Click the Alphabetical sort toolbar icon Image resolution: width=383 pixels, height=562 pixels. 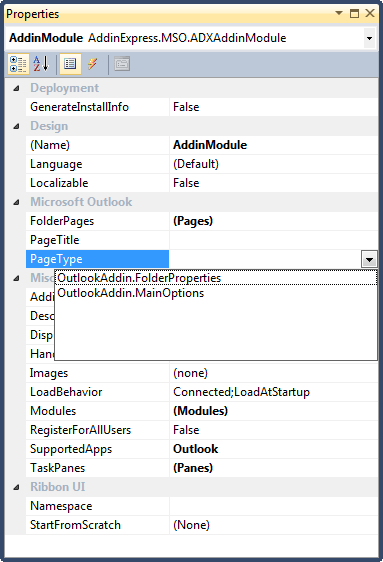point(41,64)
